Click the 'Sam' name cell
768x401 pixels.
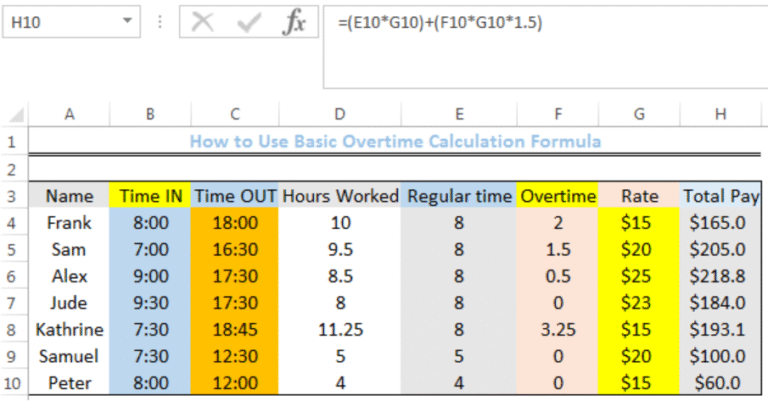pos(69,250)
